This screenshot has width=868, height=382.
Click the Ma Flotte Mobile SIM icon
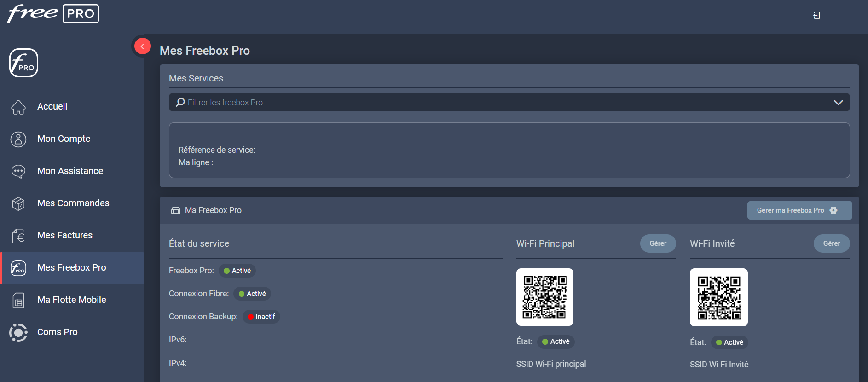click(x=18, y=300)
